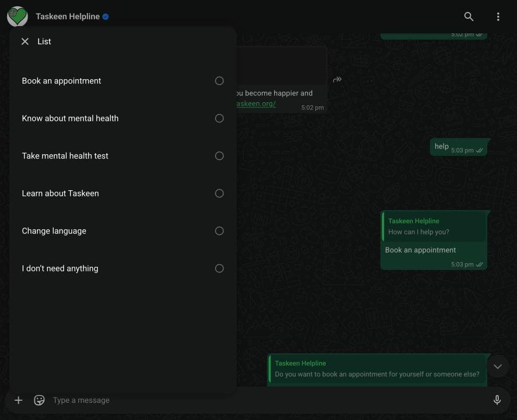Select the Book an appointment radio button

[x=219, y=81]
